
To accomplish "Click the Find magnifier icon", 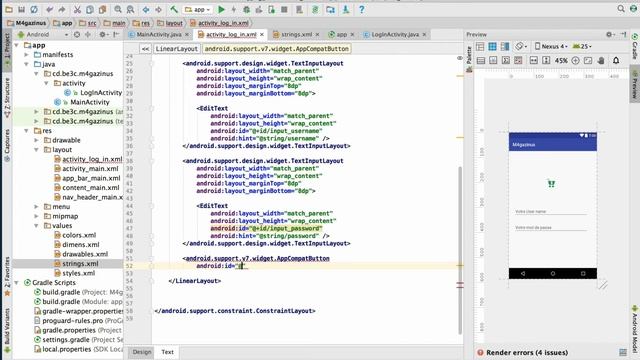I will pyautogui.click(x=118, y=9).
